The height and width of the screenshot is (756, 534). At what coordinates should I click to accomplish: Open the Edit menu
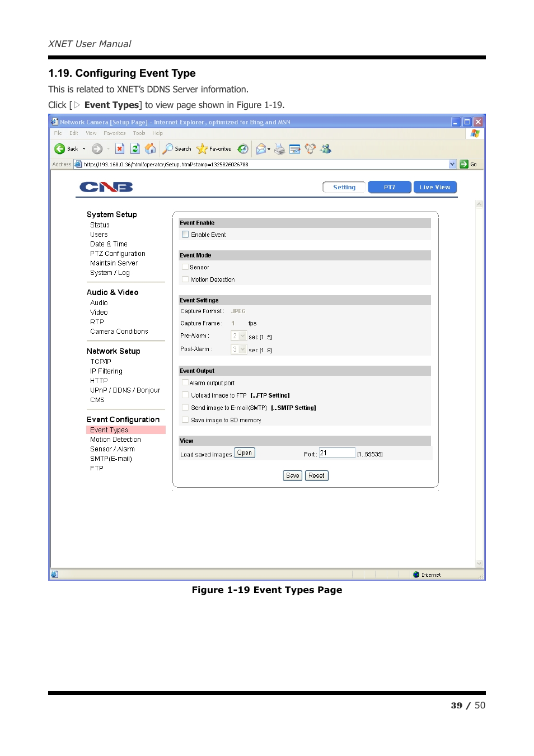(x=74, y=133)
